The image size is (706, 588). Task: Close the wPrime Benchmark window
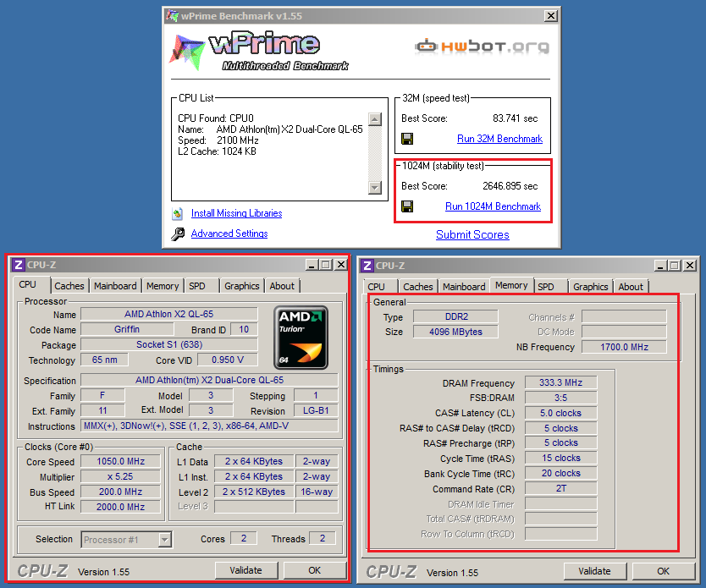[550, 16]
